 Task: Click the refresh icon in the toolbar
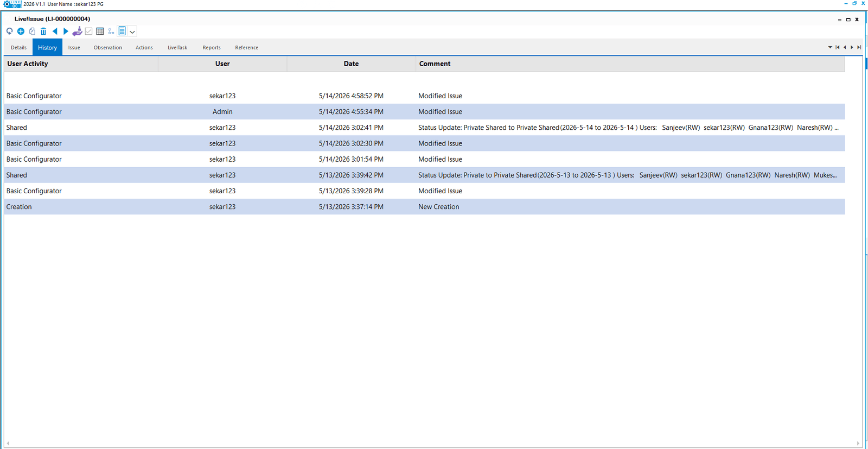point(10,31)
